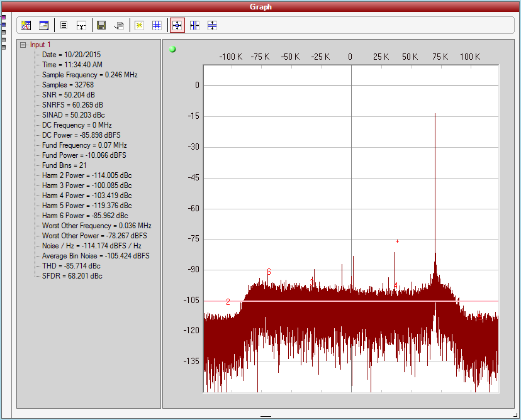This screenshot has width=521, height=420.
Task: Select the Time = 11:34:40 AM row
Action: (72, 64)
